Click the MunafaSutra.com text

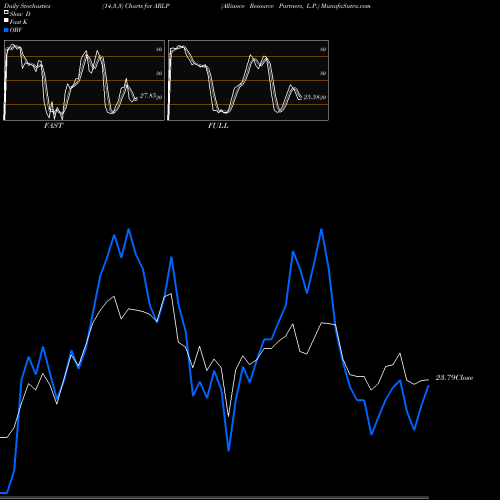pyautogui.click(x=346, y=6)
